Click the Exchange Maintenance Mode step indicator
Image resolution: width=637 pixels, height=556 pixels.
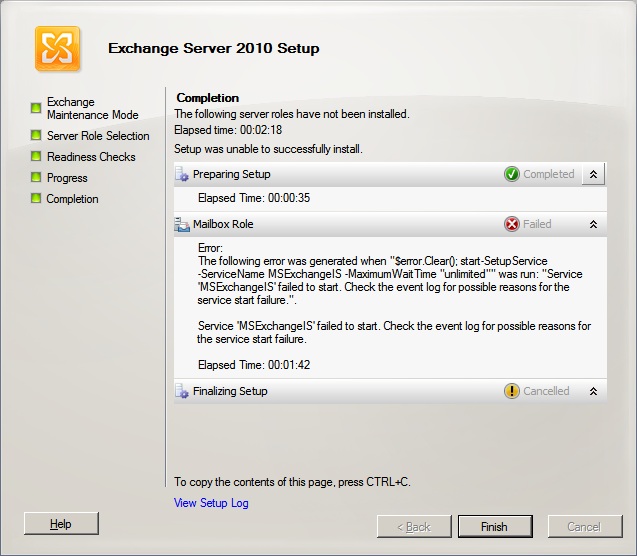[36, 108]
